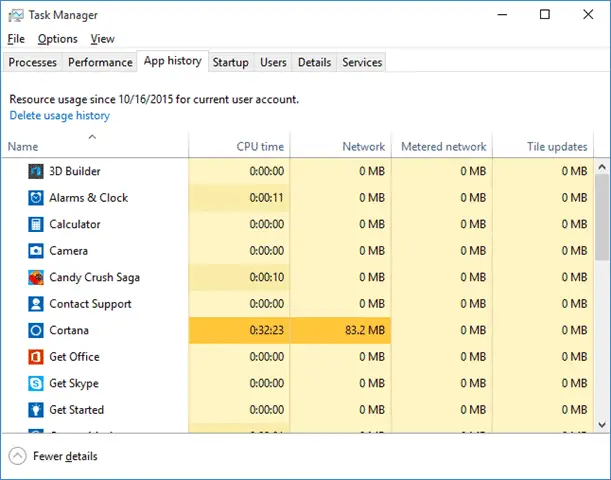611x480 pixels.
Task: Select the Calculator row name
Action: click(75, 224)
